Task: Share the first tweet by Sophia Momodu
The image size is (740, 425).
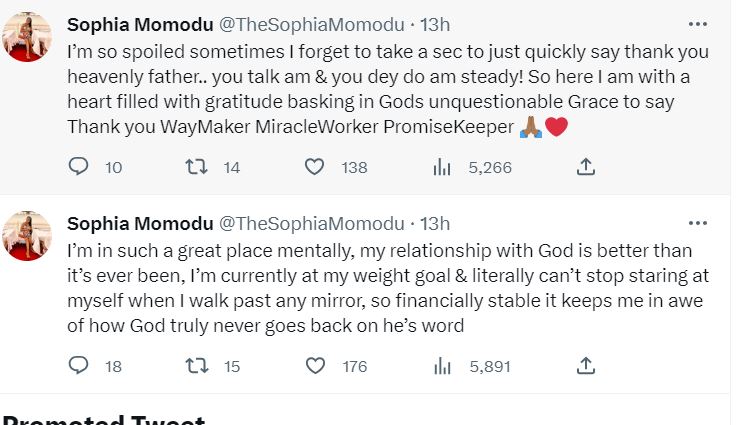Action: (x=587, y=168)
